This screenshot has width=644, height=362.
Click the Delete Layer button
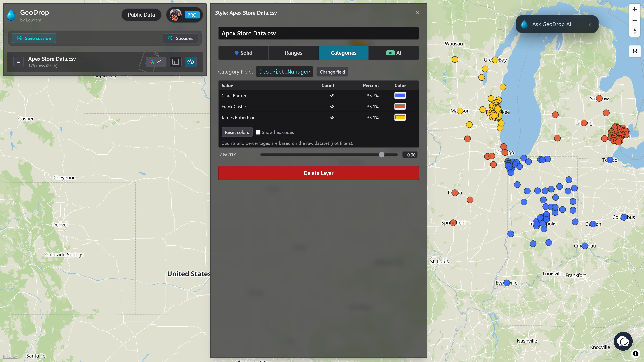click(318, 173)
